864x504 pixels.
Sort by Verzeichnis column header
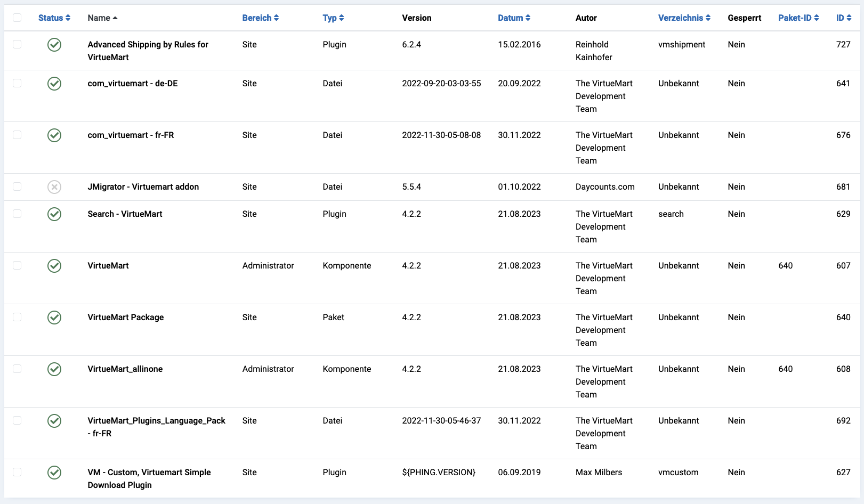pyautogui.click(x=684, y=18)
